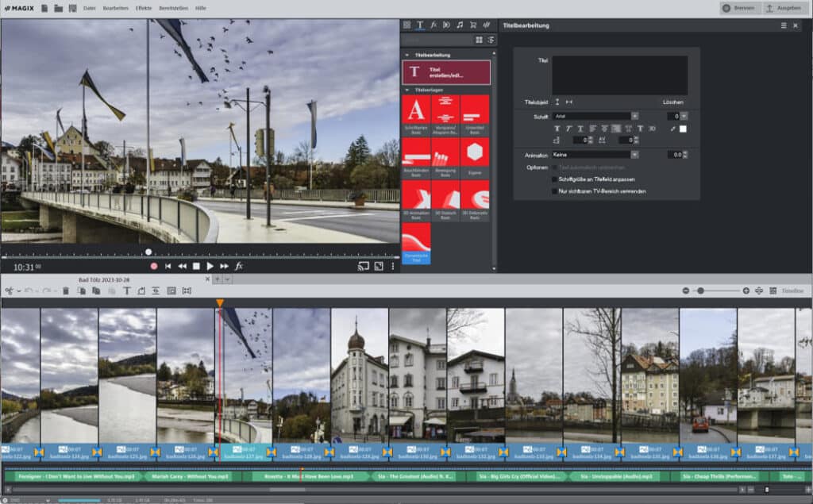Click the Brennen button
The height and width of the screenshot is (504, 813).
(739, 8)
